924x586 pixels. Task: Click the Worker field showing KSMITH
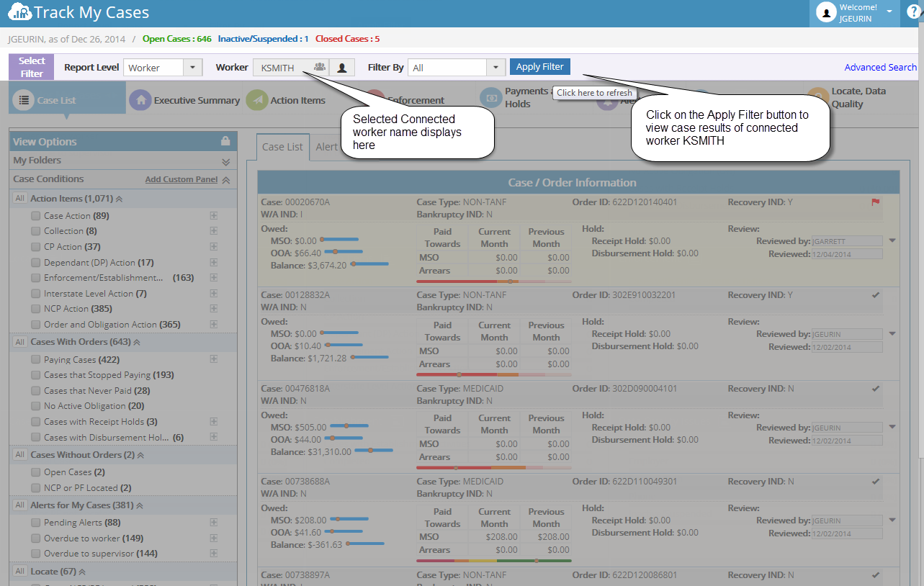point(291,68)
